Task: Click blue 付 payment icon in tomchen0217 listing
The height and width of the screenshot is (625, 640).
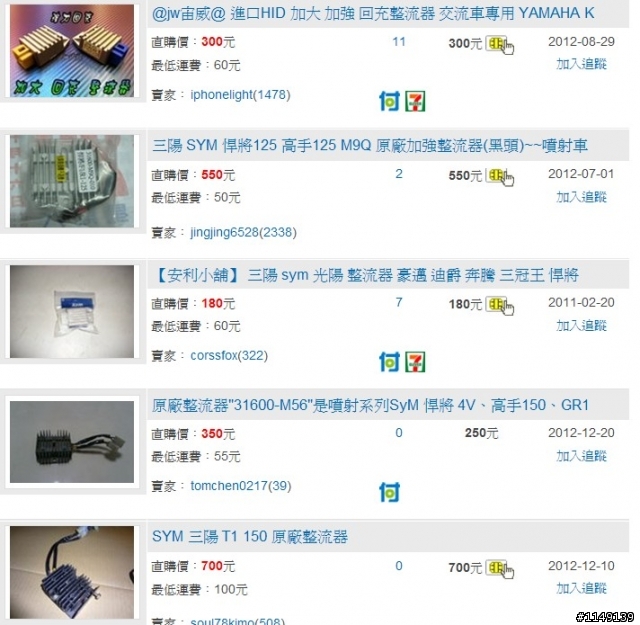Action: pyautogui.click(x=389, y=492)
